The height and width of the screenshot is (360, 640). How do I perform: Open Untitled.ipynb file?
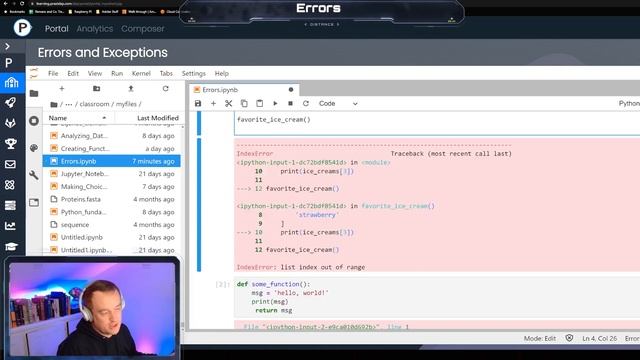111,238
